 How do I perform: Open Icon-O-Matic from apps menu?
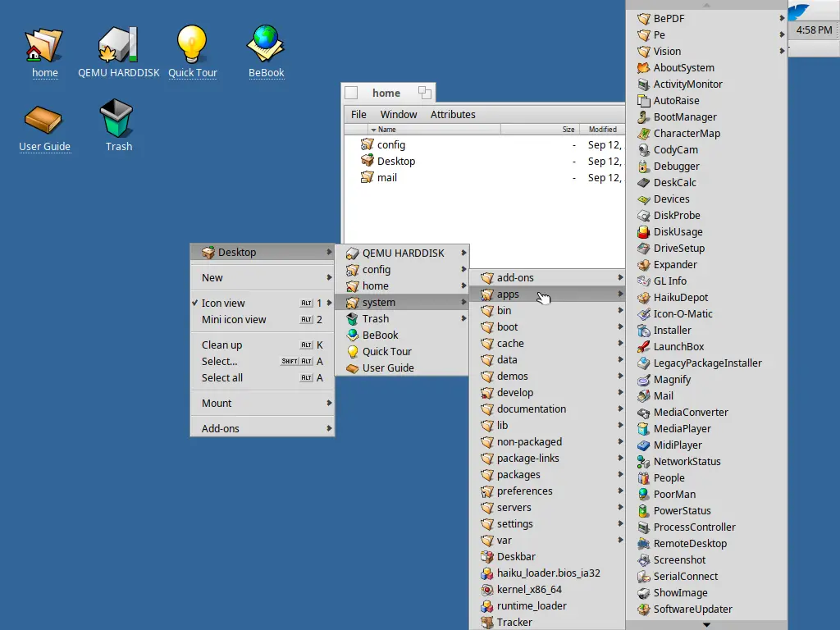tap(706, 314)
